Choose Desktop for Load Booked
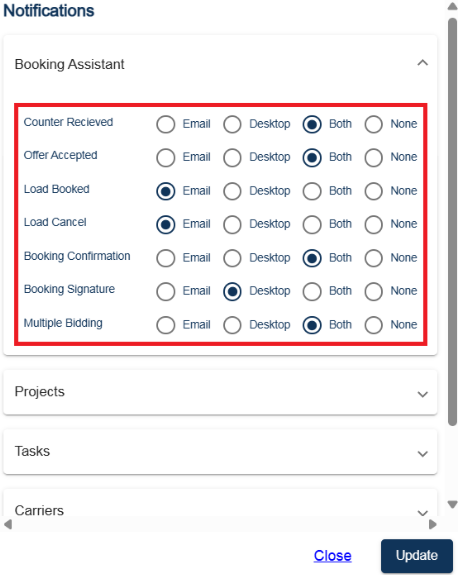The image size is (461, 575). coord(232,191)
